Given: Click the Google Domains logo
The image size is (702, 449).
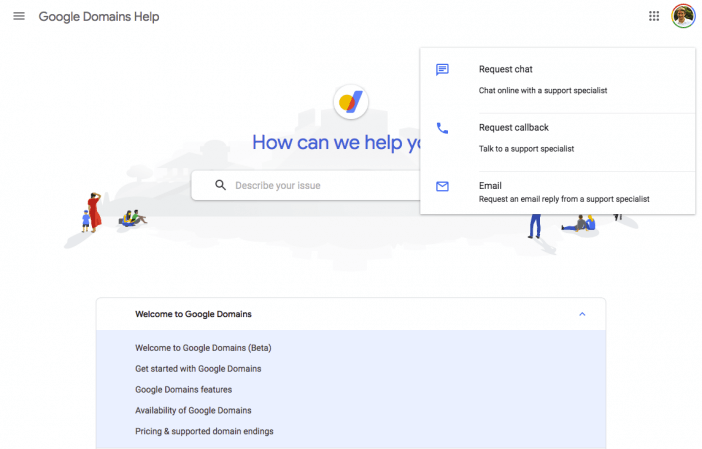Looking at the screenshot, I should pyautogui.click(x=351, y=102).
